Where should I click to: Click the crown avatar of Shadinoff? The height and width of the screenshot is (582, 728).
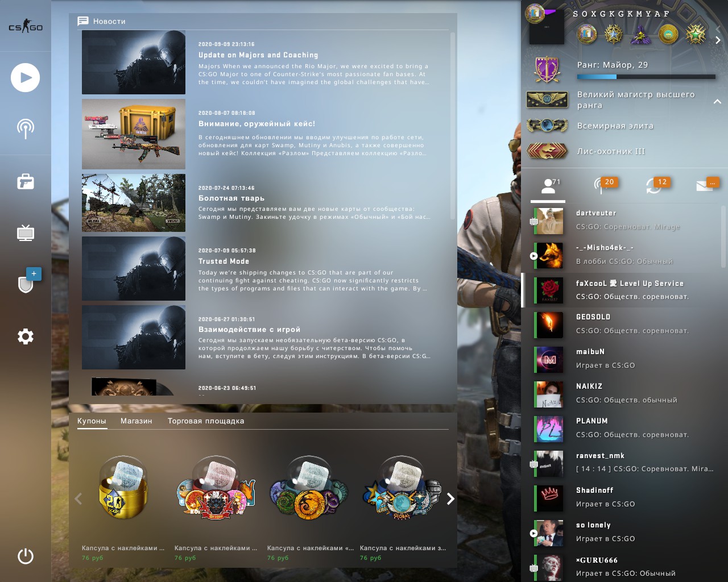click(550, 498)
